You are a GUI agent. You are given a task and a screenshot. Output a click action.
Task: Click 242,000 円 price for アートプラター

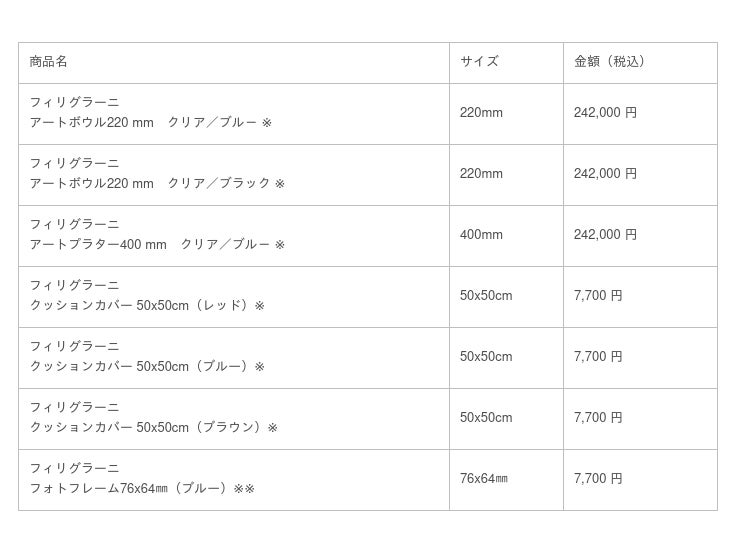pos(605,234)
